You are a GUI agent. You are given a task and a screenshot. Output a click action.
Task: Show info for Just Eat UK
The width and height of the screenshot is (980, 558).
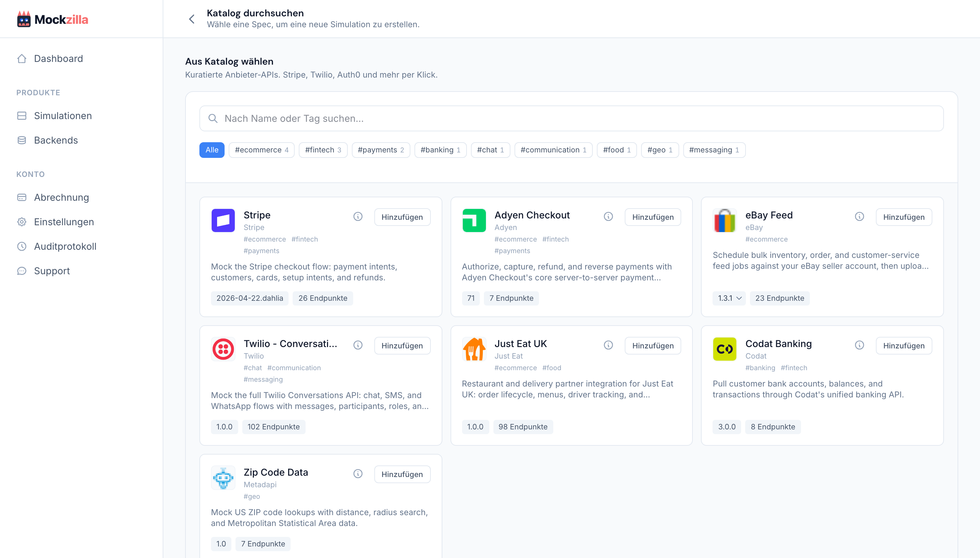click(x=608, y=345)
